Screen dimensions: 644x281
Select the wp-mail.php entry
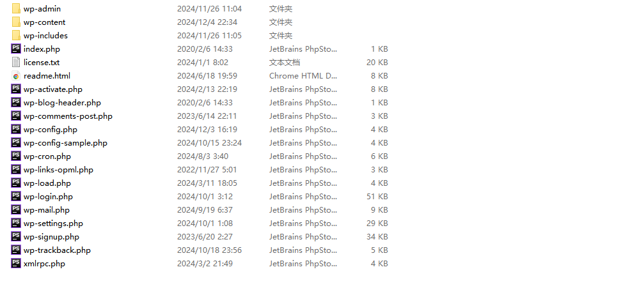tap(47, 210)
